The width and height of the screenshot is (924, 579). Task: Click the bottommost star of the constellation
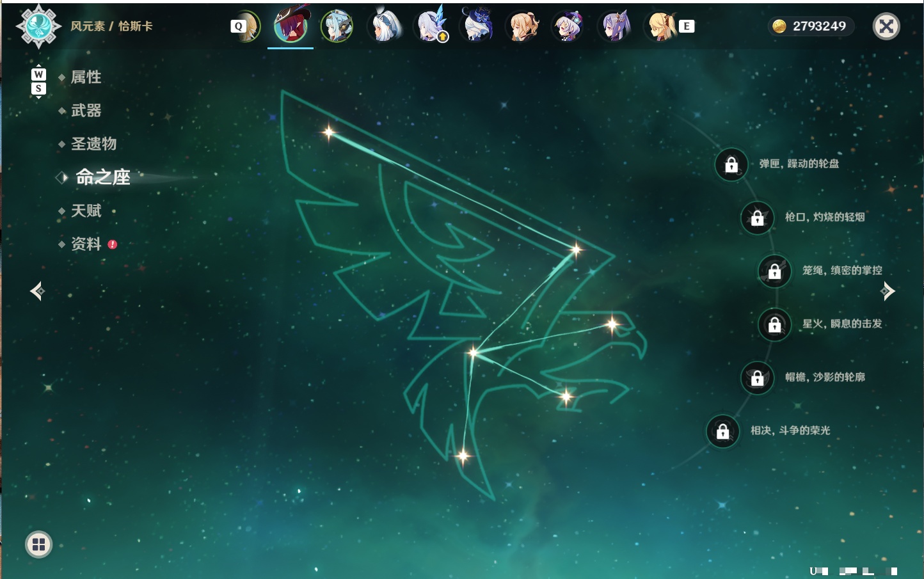(463, 456)
